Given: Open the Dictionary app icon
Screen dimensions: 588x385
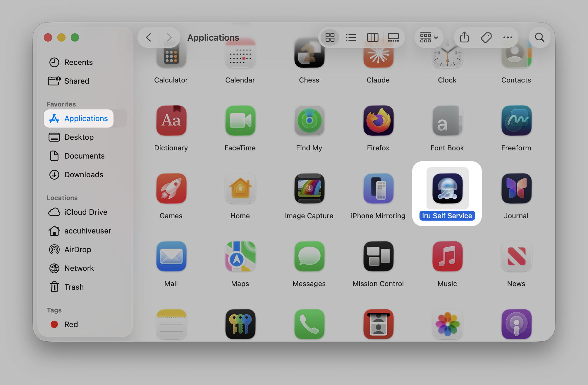Looking at the screenshot, I should point(171,121).
